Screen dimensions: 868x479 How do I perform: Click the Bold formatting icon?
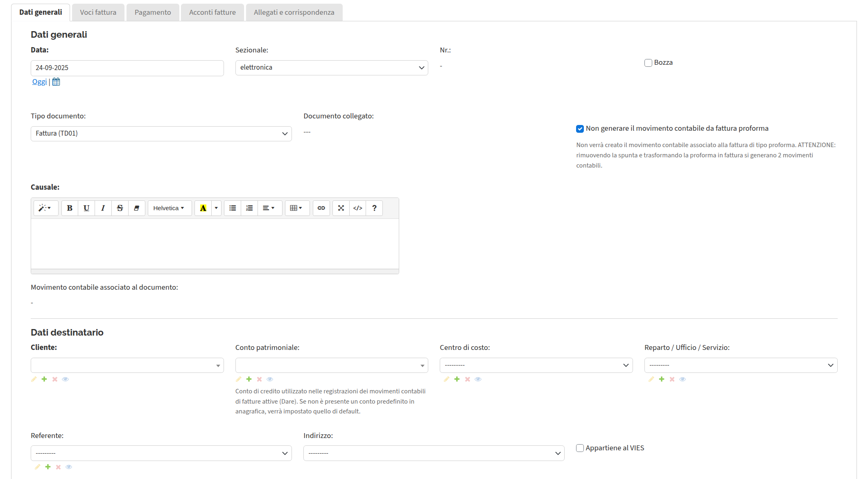(70, 208)
